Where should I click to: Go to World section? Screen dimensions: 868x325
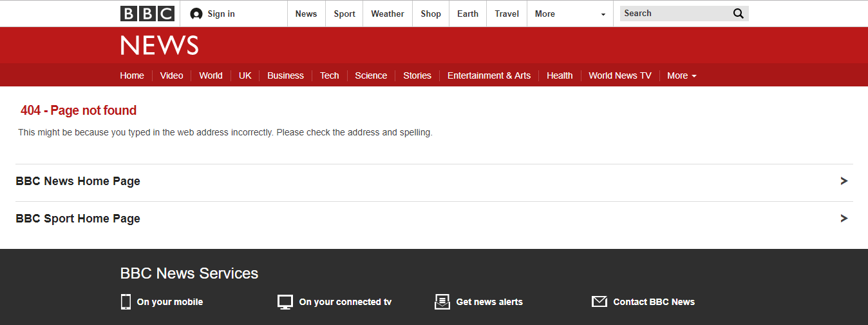pos(211,75)
